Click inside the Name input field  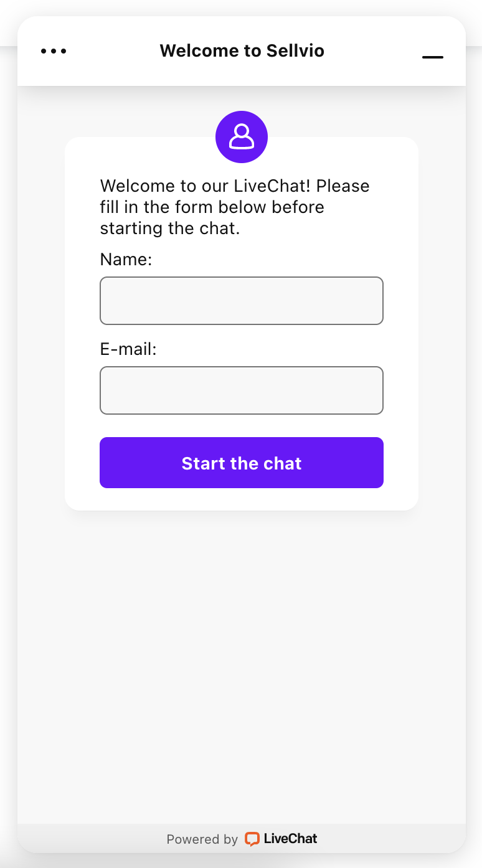coord(242,300)
